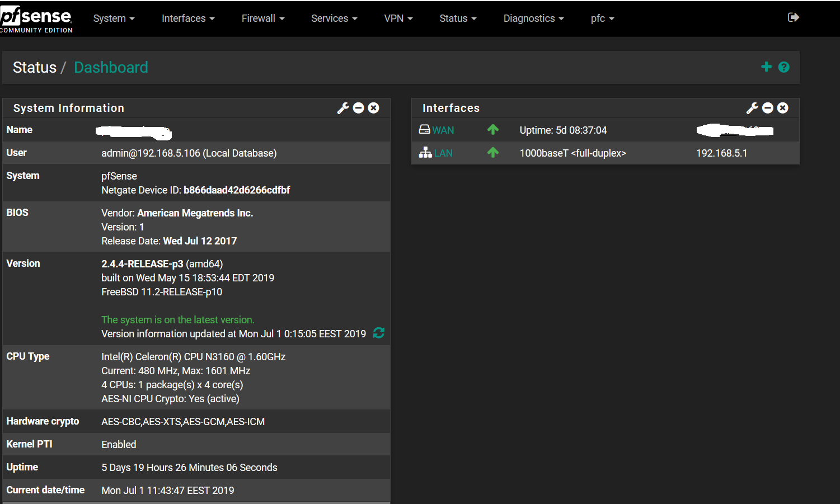Click the WAN interface icon
This screenshot has height=504, width=840.
pos(425,130)
